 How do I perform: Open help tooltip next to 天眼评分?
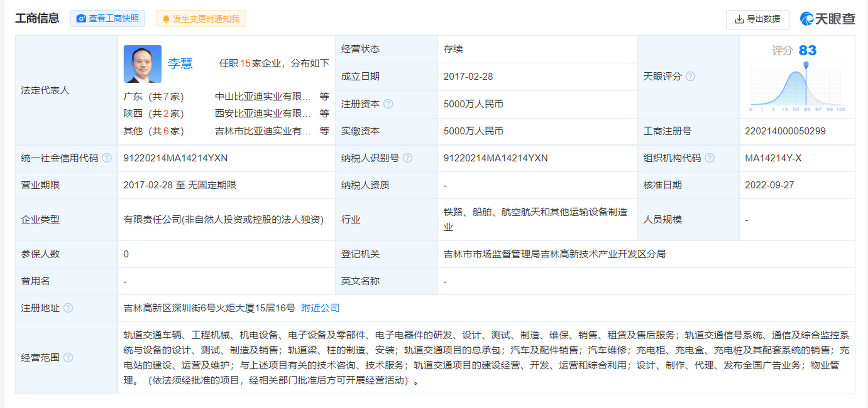(x=691, y=76)
